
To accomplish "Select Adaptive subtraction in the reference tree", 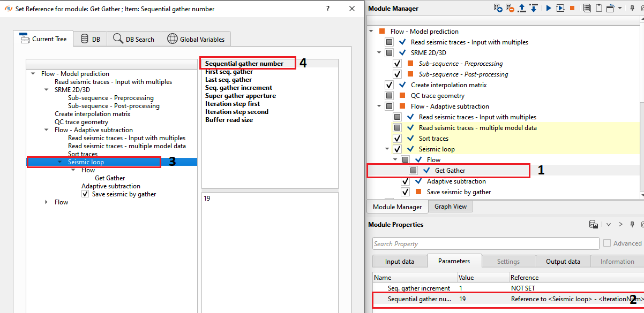I will pyautogui.click(x=111, y=186).
